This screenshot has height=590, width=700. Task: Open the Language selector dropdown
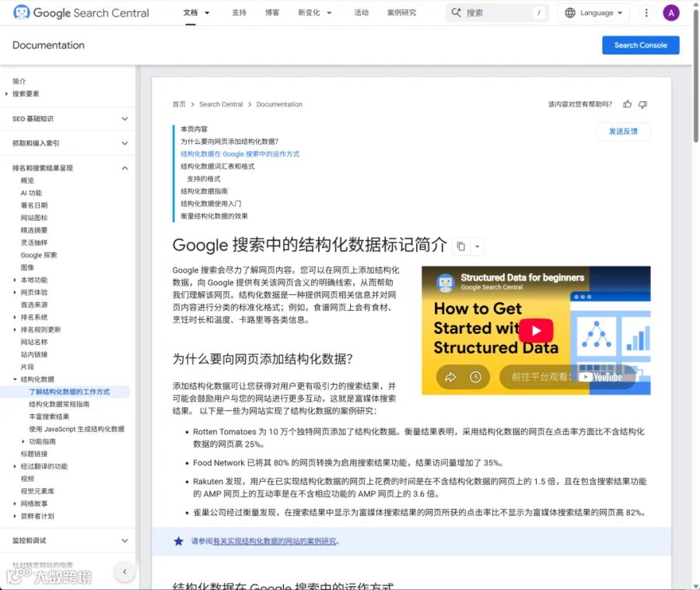[593, 12]
